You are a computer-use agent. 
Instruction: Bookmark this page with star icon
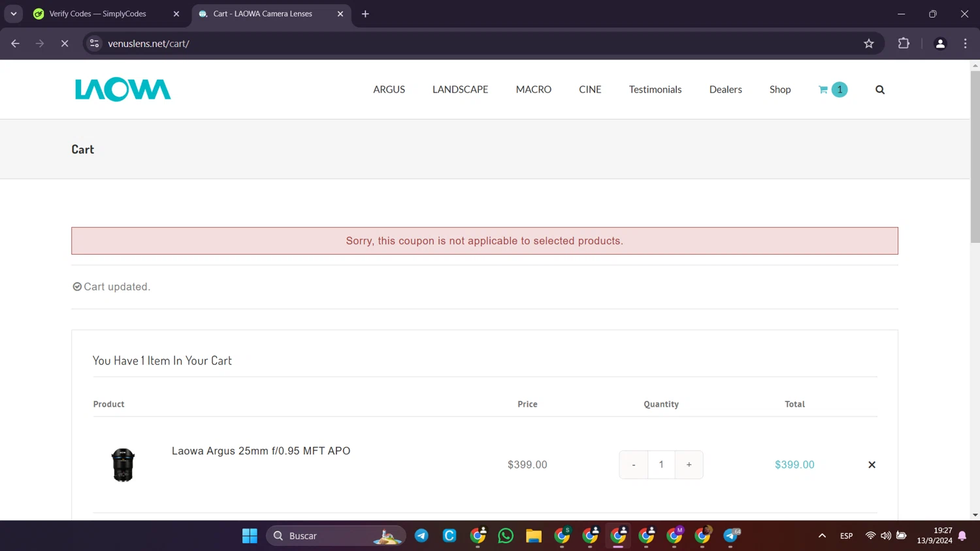click(x=868, y=44)
